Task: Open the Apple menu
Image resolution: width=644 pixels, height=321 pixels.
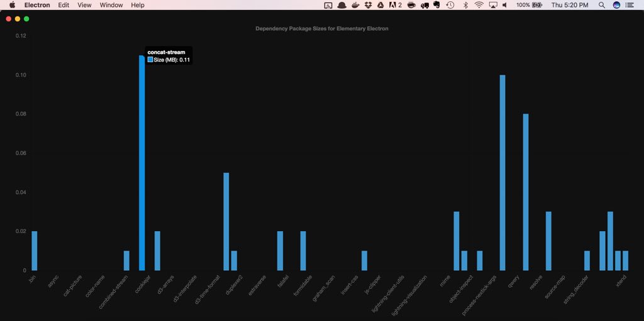Action: pyautogui.click(x=12, y=5)
